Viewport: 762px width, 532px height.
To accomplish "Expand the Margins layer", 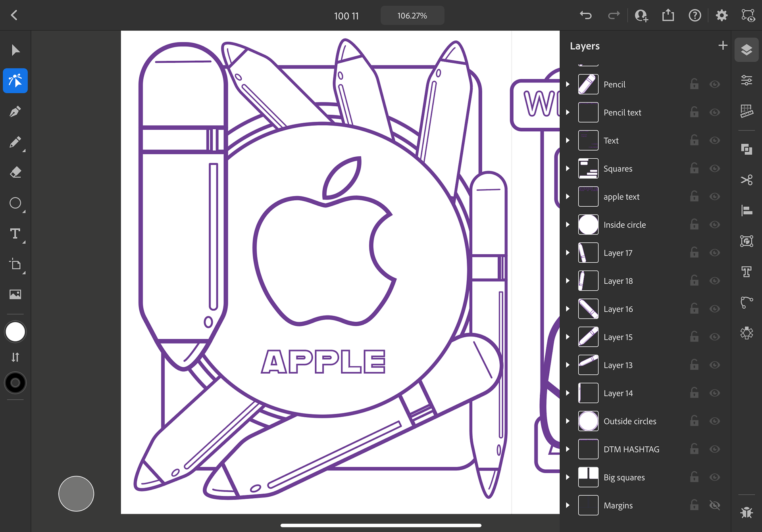I will click(568, 505).
